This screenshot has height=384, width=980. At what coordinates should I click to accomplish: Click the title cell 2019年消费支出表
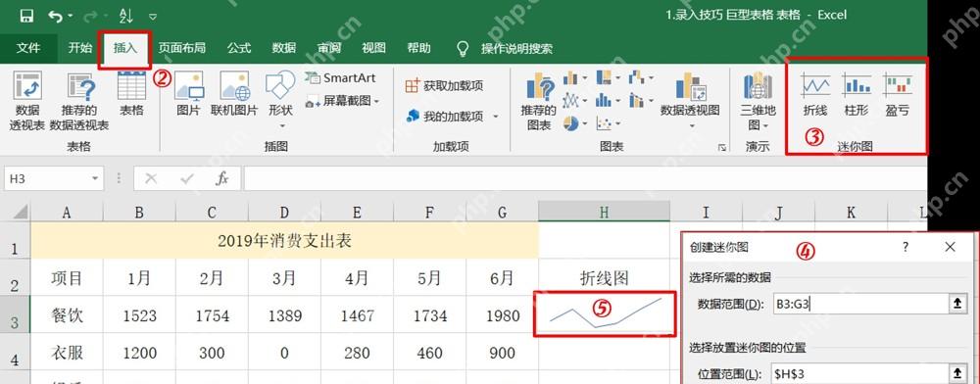pyautogui.click(x=284, y=241)
